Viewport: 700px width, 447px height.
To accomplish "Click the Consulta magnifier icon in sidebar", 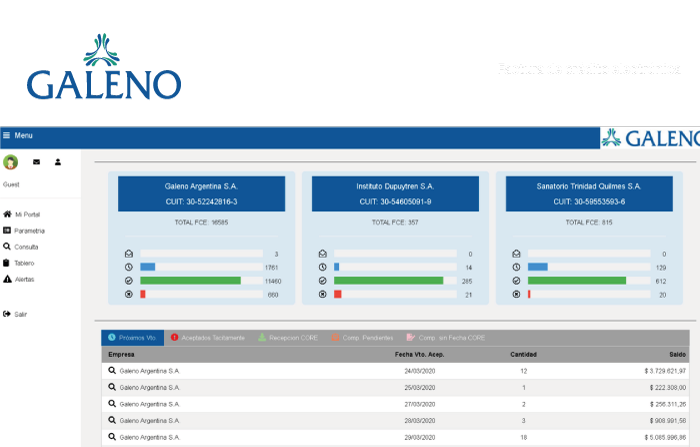I will pos(7,246).
